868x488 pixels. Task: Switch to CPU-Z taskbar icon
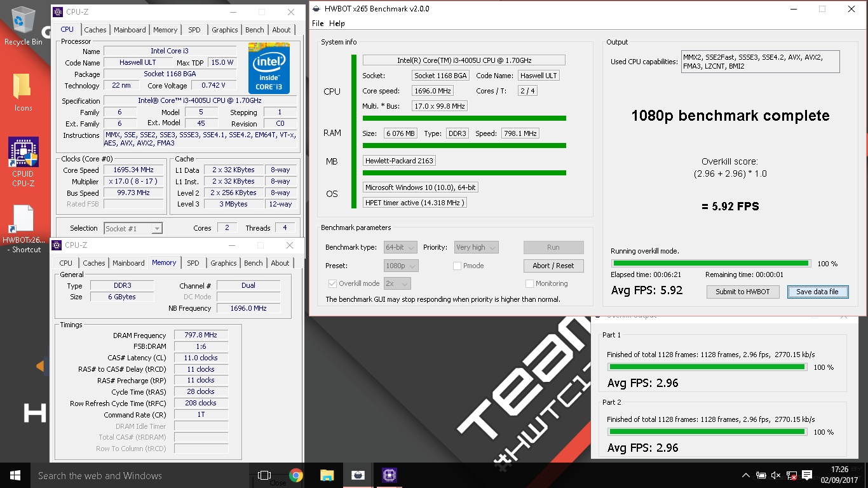point(389,475)
